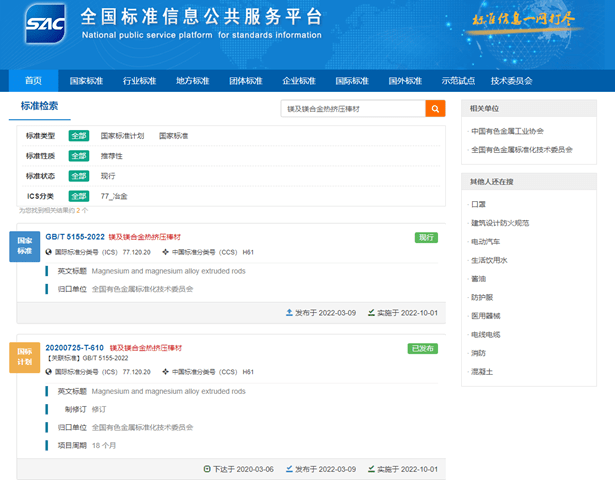Click the orange search magnifier button
The height and width of the screenshot is (480, 615).
click(435, 109)
